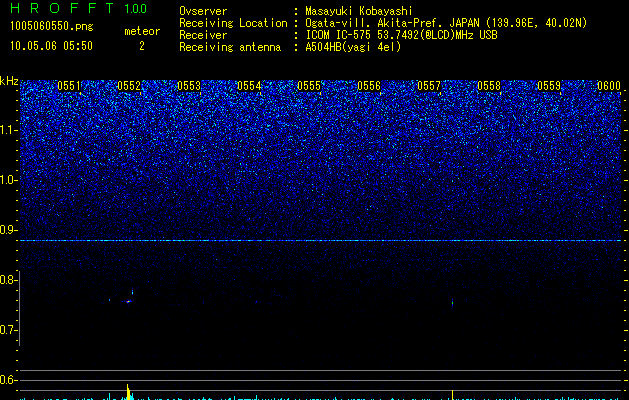Click the 0556 time marker
The width and height of the screenshot is (629, 400).
tap(369, 86)
